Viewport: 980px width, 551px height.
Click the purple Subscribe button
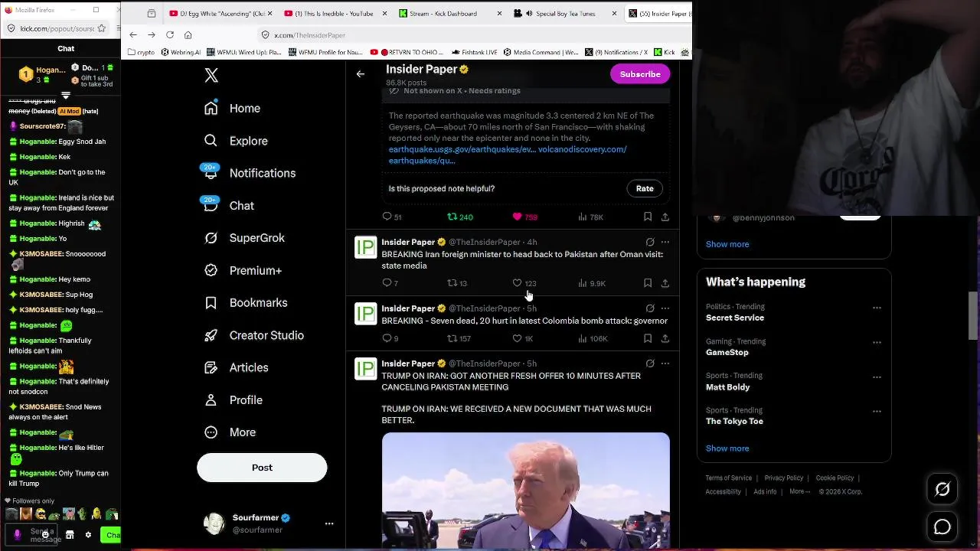pos(640,74)
